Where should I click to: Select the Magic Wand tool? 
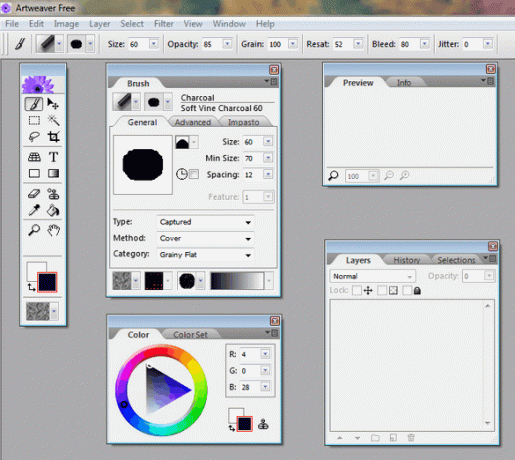pyautogui.click(x=53, y=120)
